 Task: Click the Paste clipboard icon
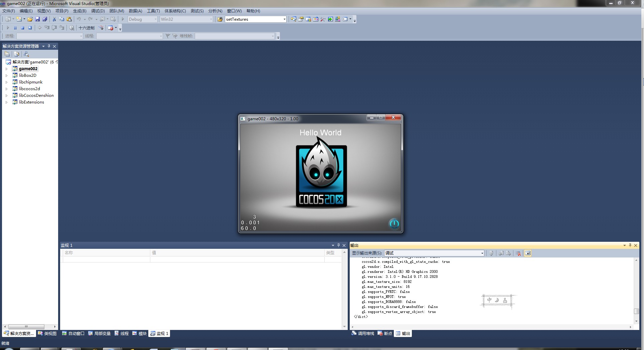pyautogui.click(x=69, y=19)
